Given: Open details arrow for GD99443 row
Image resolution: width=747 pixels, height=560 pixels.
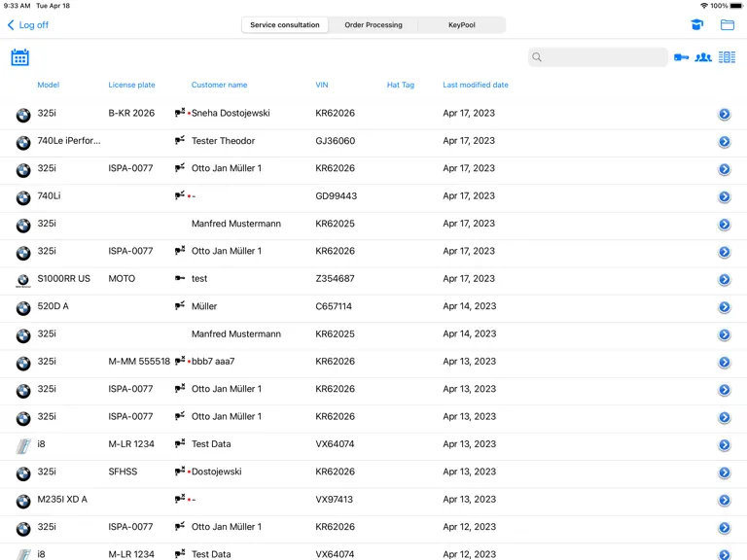Looking at the screenshot, I should click(724, 196).
